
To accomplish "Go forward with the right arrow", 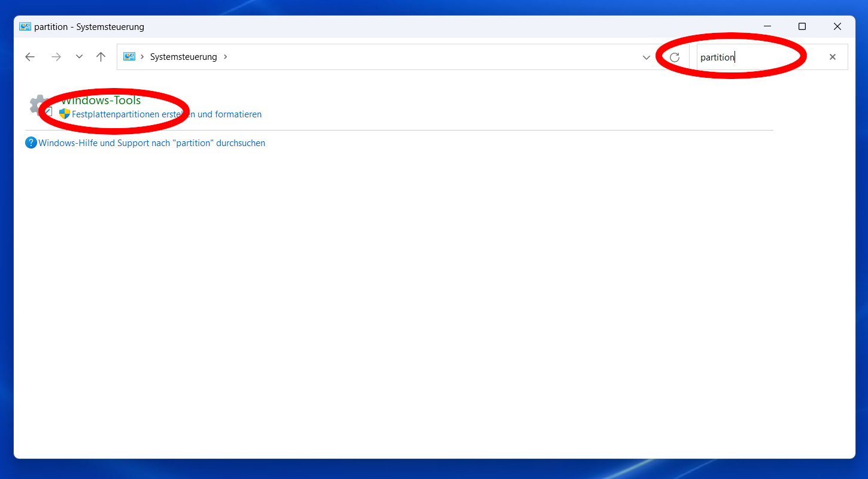I will pos(56,57).
